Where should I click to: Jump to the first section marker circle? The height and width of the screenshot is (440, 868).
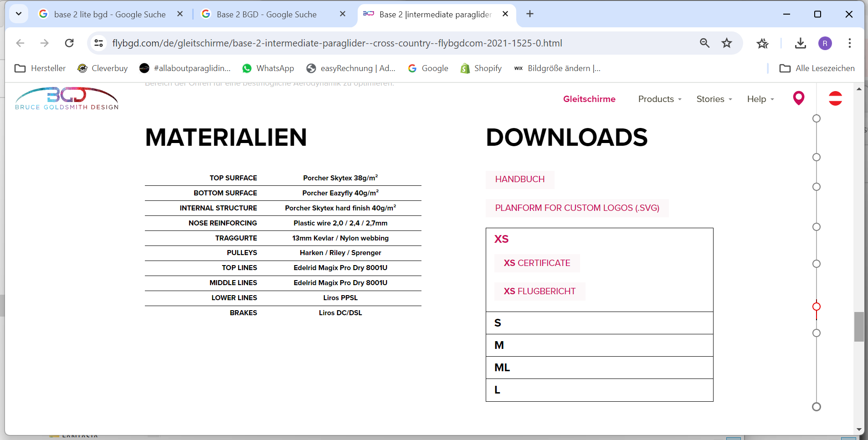[817, 118]
